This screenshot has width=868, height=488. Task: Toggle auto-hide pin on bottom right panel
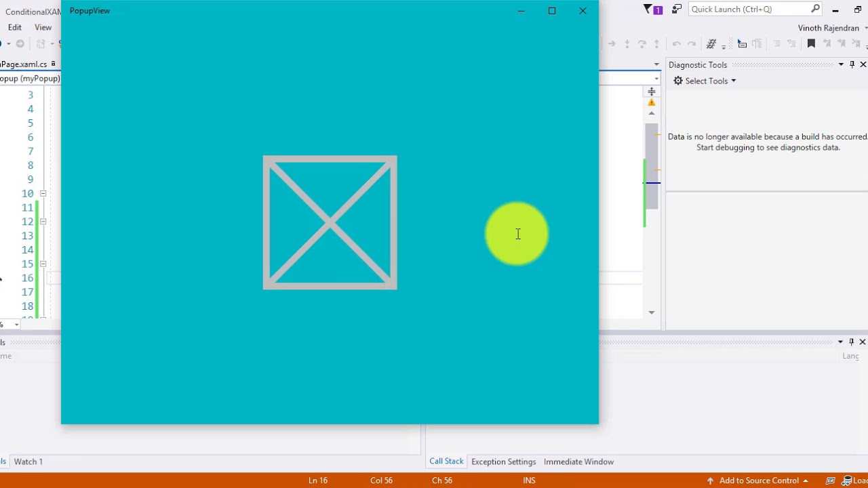(x=852, y=342)
